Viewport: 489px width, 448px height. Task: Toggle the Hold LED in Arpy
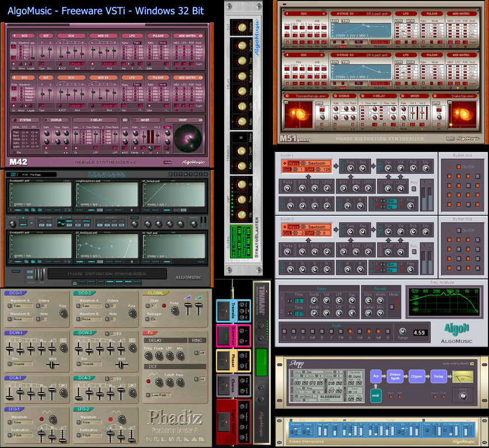[x=399, y=397]
